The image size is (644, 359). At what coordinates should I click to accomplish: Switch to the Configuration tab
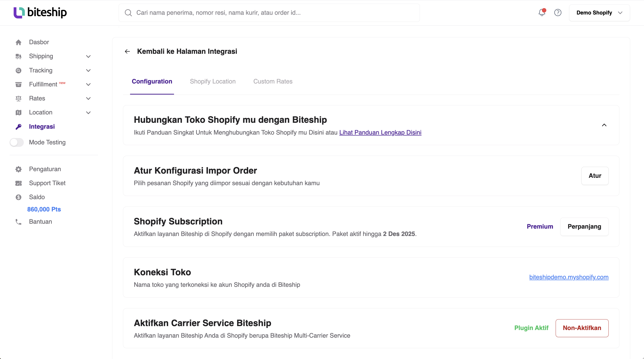click(x=152, y=82)
